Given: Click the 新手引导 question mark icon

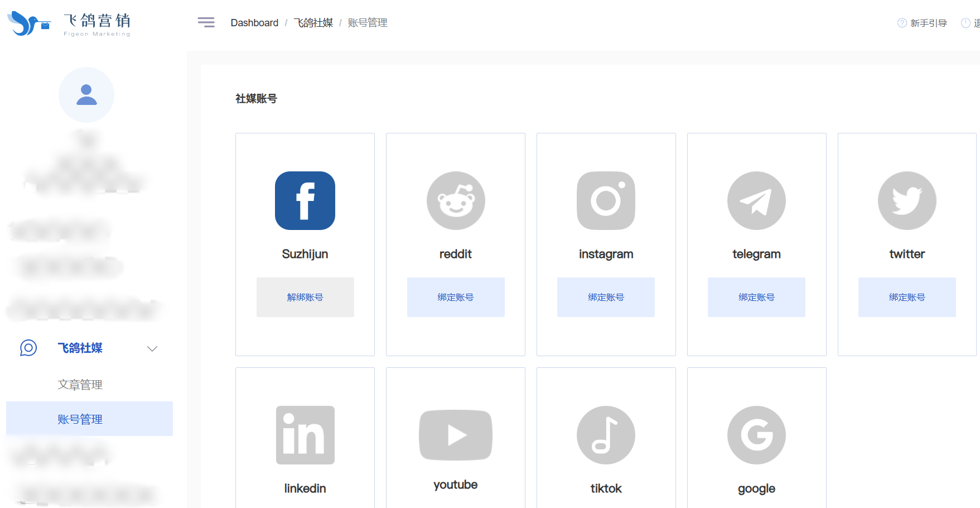Looking at the screenshot, I should tap(902, 23).
